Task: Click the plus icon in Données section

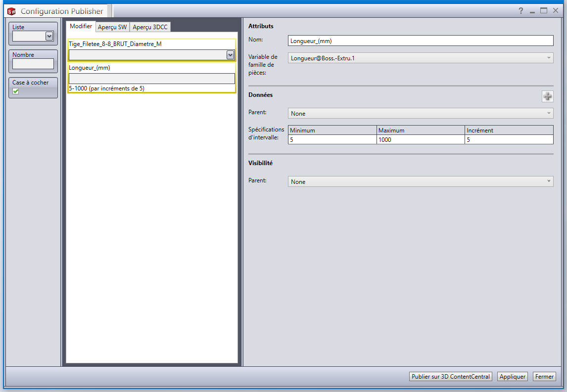Action: pyautogui.click(x=547, y=96)
